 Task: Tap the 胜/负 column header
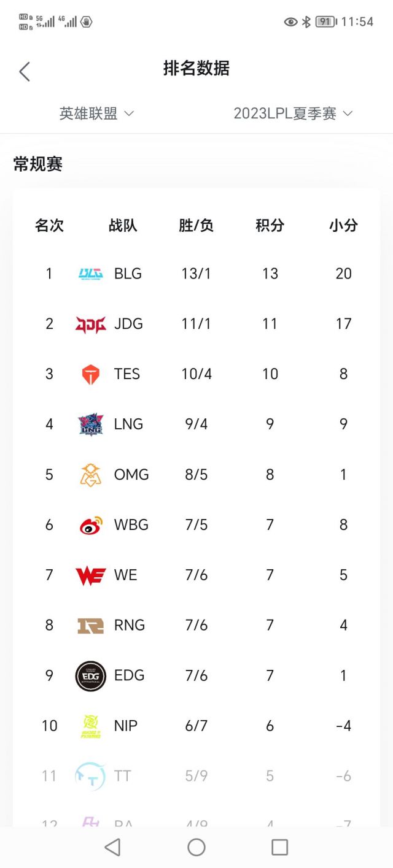196,225
